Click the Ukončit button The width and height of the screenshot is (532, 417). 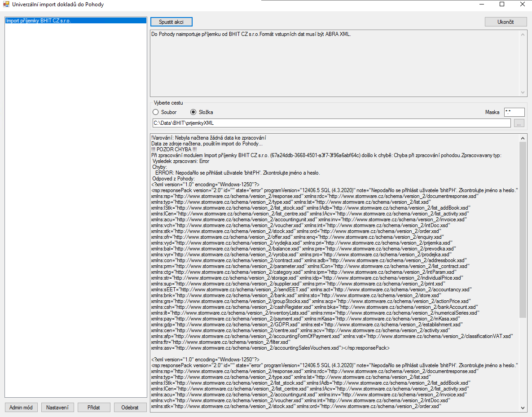coord(506,22)
